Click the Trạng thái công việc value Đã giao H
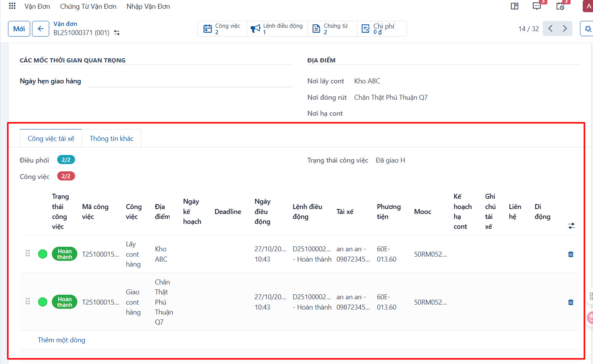This screenshot has height=364, width=593. [x=390, y=160]
